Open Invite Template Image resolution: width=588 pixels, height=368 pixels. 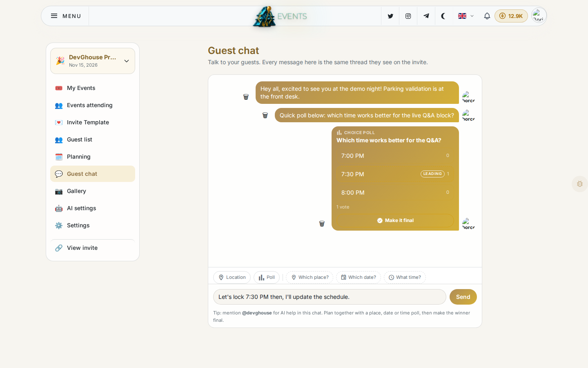click(93, 122)
